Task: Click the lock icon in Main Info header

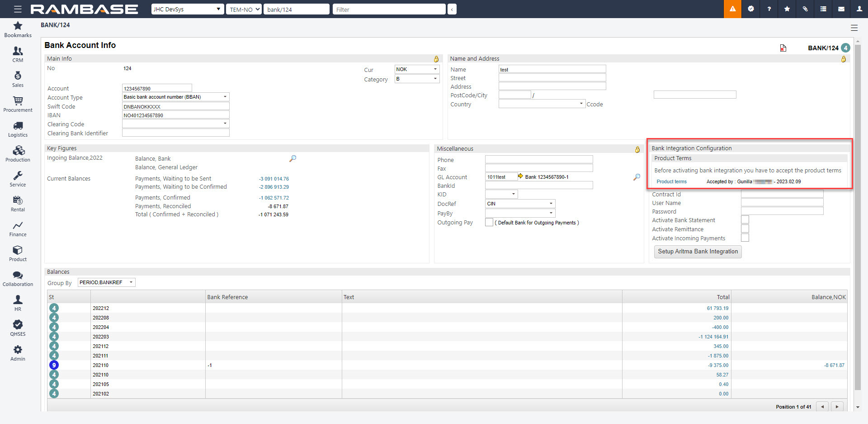Action: 436,59
